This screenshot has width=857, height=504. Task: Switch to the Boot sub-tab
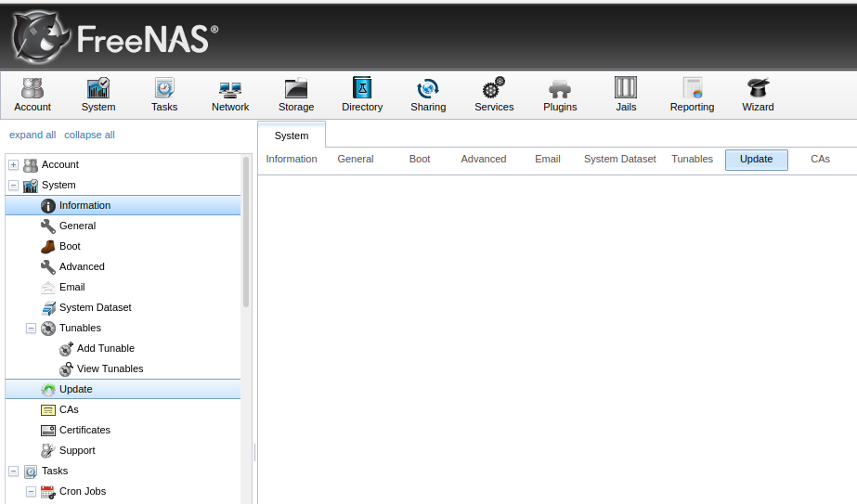(420, 159)
